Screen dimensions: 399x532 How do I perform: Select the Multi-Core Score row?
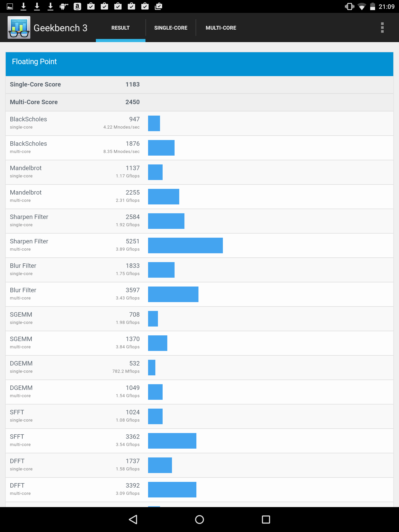click(199, 102)
